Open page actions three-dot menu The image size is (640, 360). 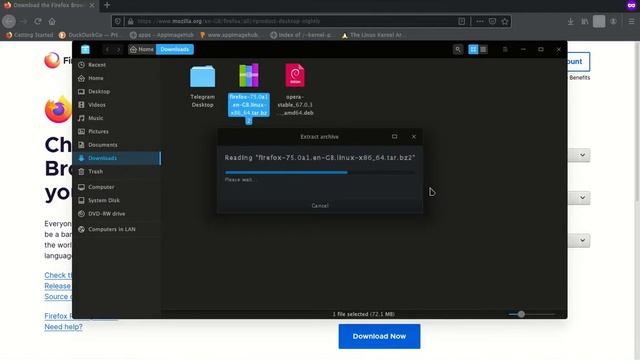(x=480, y=21)
